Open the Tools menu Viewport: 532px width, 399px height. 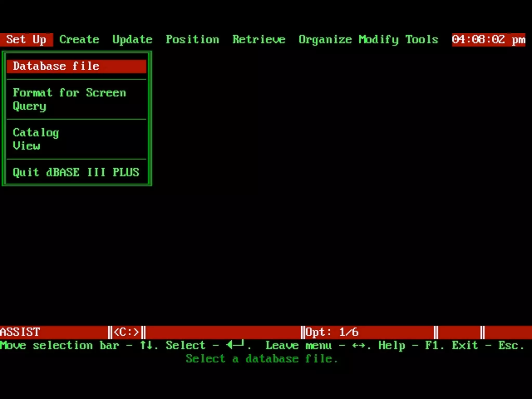pos(422,40)
